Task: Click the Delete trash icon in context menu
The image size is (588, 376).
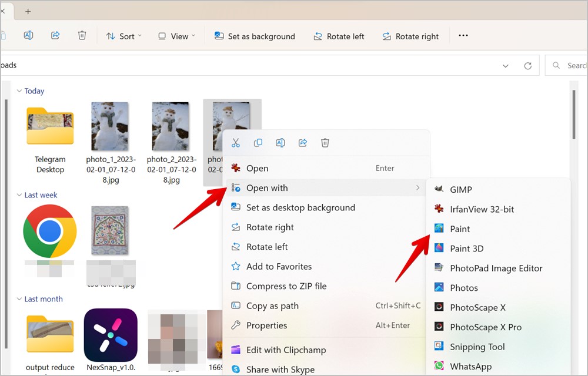Action: point(325,143)
